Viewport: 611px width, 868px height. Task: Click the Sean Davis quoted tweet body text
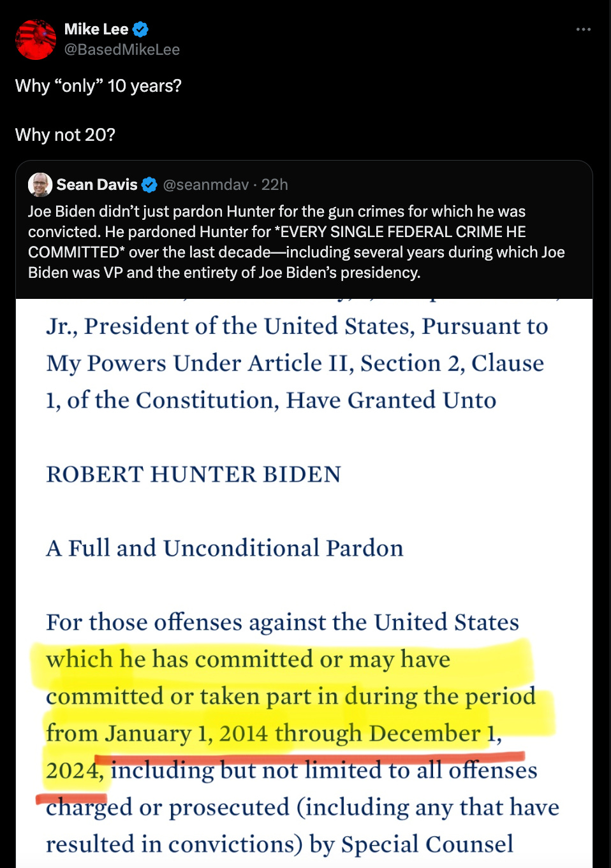point(297,242)
